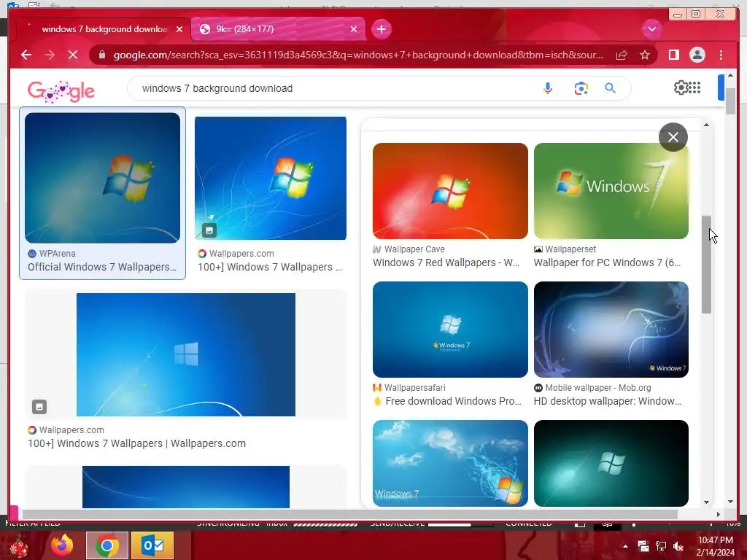747x560 pixels.
Task: Open the red Windows 7 wallpaper thumbnail
Action: [450, 191]
